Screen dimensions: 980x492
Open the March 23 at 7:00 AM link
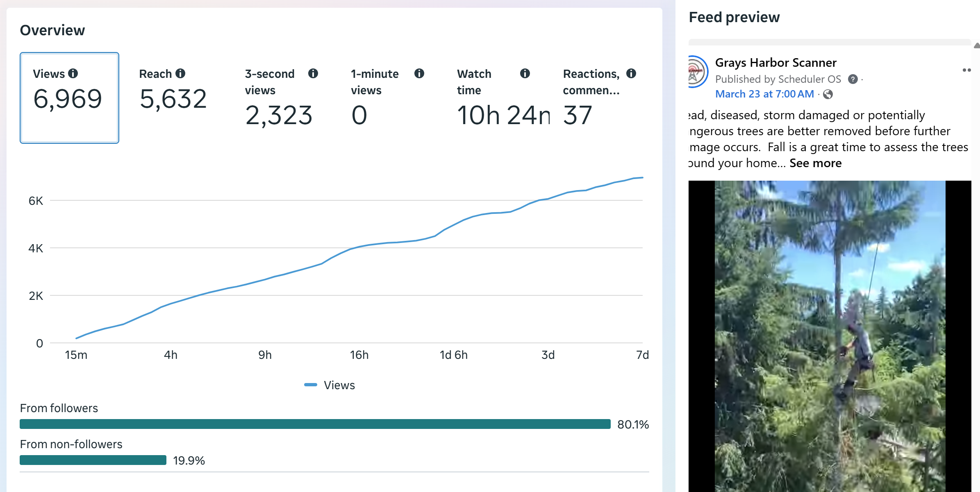764,94
